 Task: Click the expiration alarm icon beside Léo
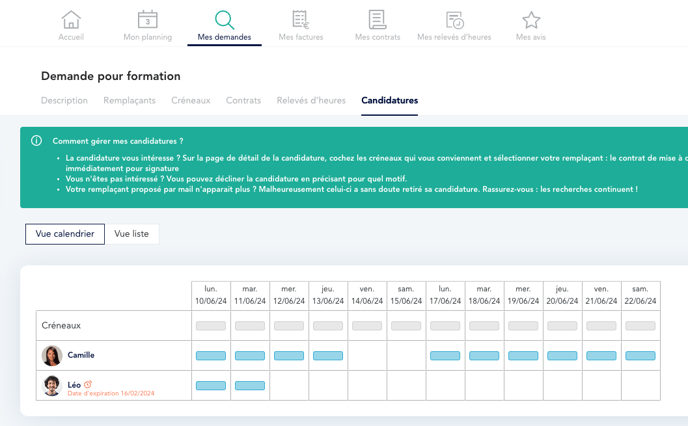[88, 384]
